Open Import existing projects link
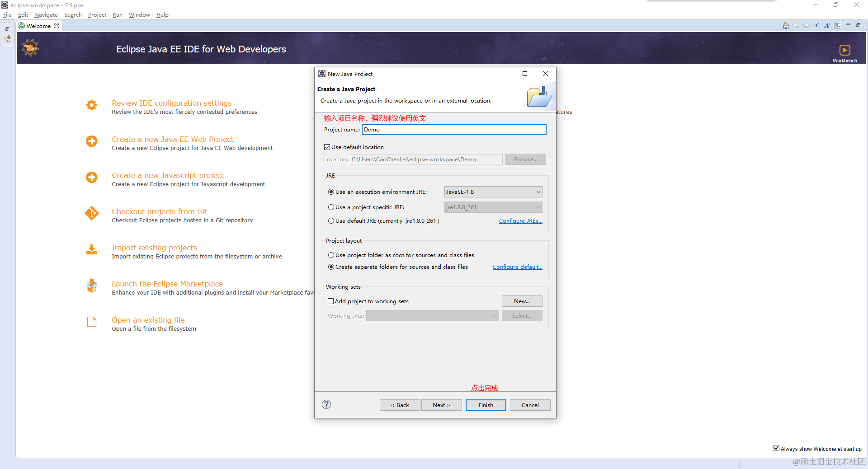This screenshot has width=868, height=469. [x=154, y=248]
